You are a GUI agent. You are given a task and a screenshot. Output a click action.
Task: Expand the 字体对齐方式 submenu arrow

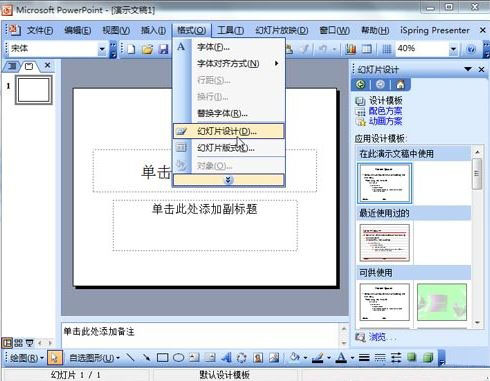276,63
